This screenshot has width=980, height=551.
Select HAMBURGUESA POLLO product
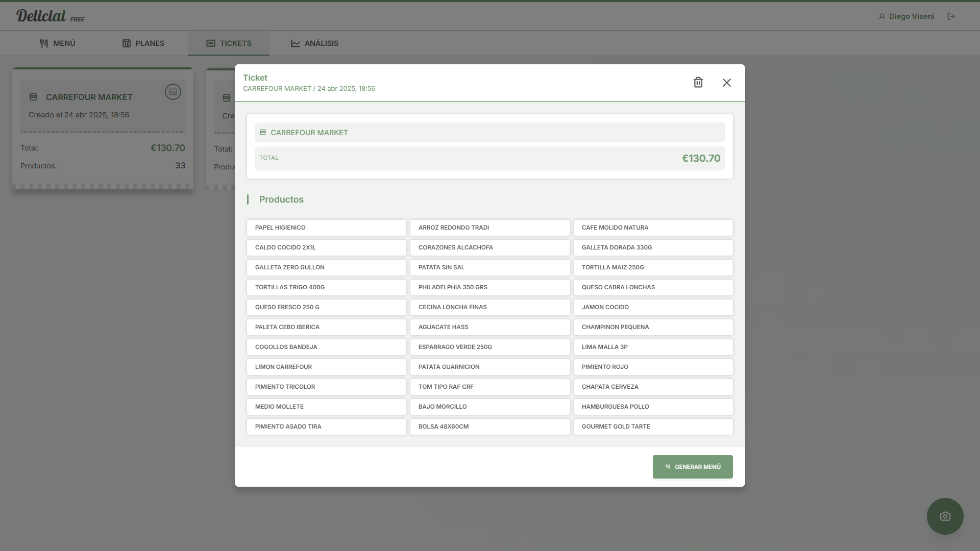pos(653,407)
